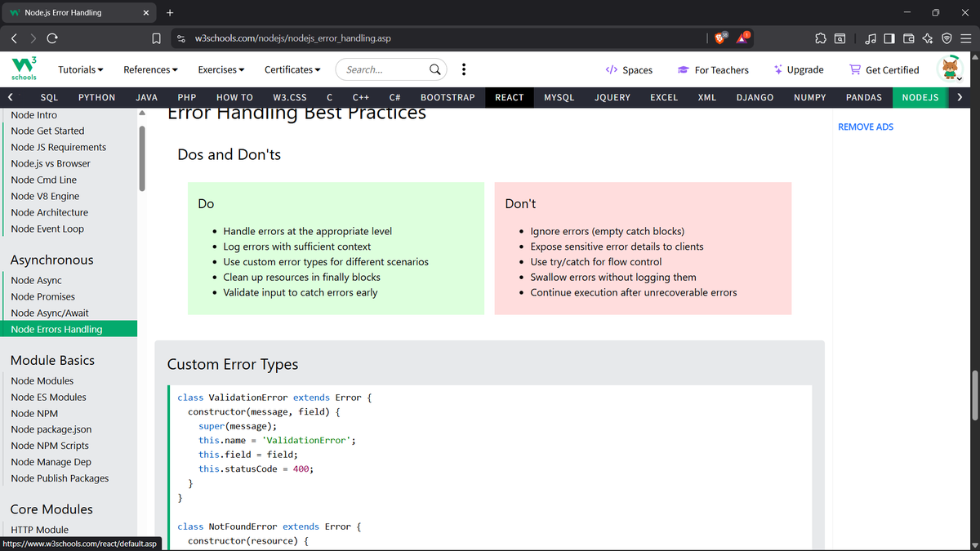The image size is (980, 551).
Task: Switch to the MYSQL topic
Action: pyautogui.click(x=559, y=97)
